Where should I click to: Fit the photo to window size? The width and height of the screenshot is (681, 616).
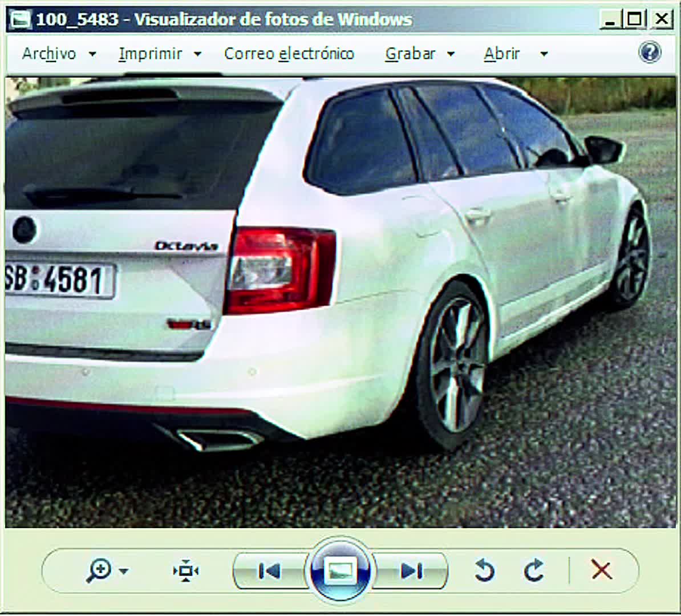coord(186,571)
